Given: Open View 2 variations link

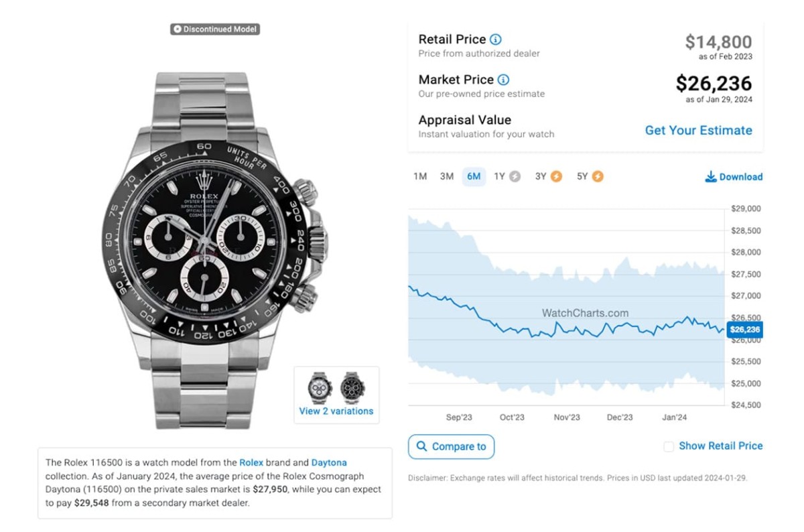Looking at the screenshot, I should (x=336, y=411).
